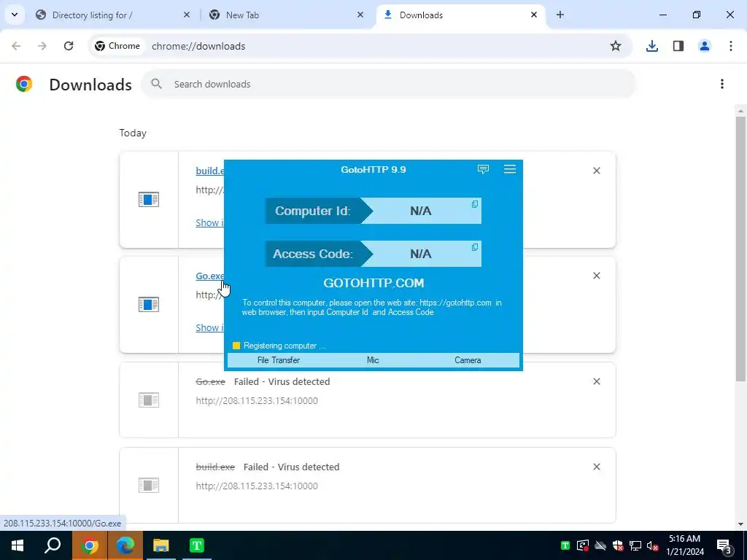Go back to previous page
747x560 pixels.
16,46
